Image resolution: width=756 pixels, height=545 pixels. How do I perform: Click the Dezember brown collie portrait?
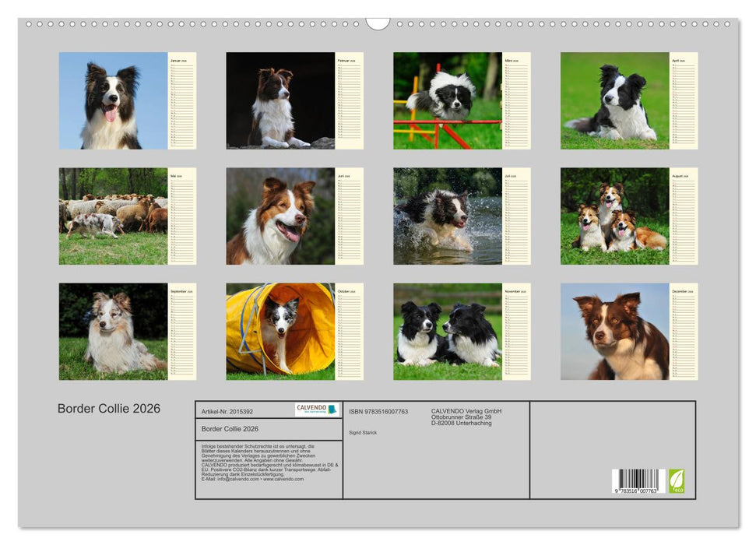coord(615,331)
